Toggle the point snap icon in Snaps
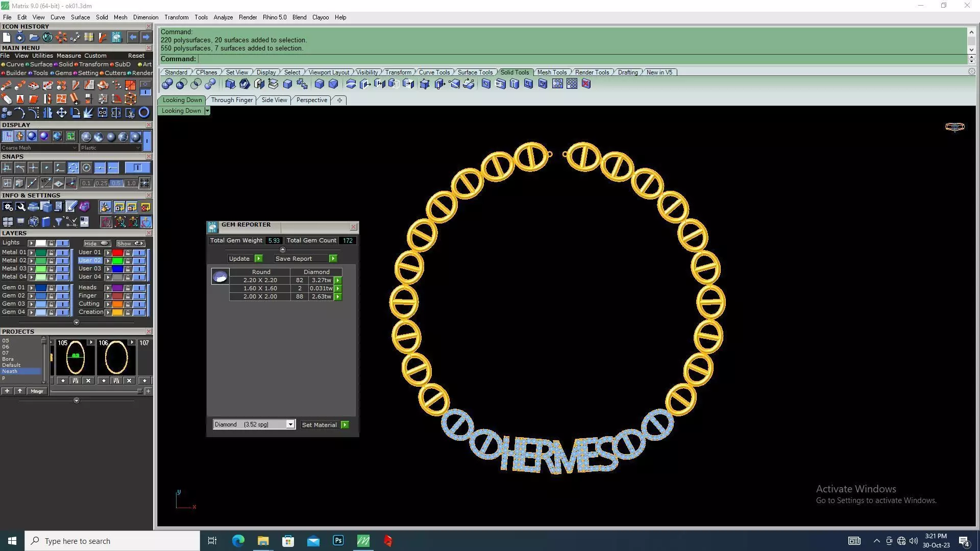 (46, 168)
